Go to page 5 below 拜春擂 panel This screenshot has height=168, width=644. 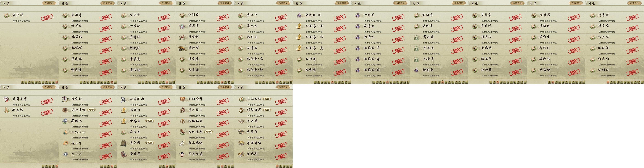point(57,166)
